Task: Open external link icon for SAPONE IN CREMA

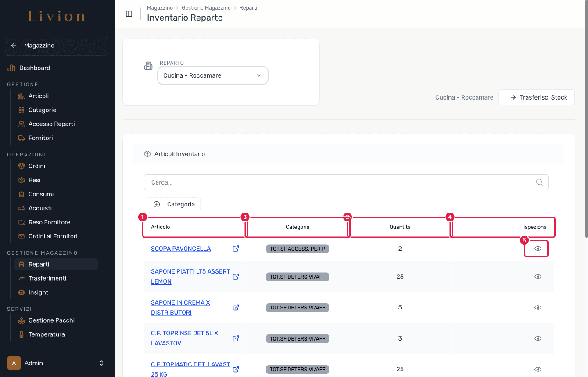Action: click(236, 307)
